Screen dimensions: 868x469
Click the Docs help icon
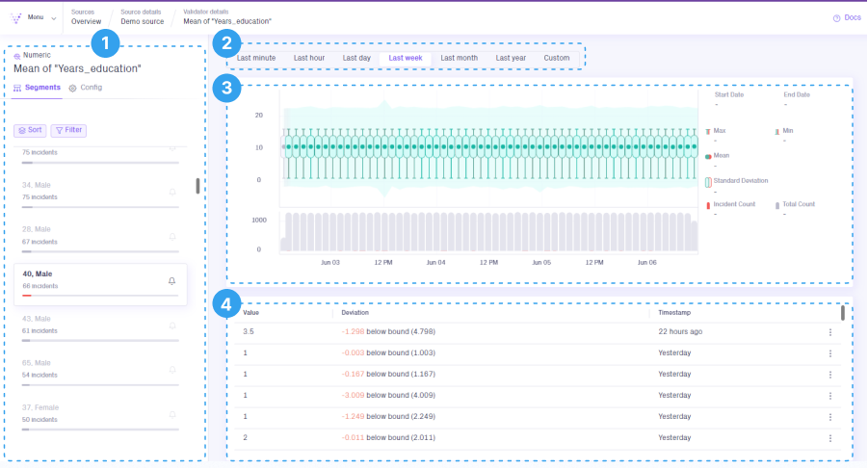[x=836, y=18]
